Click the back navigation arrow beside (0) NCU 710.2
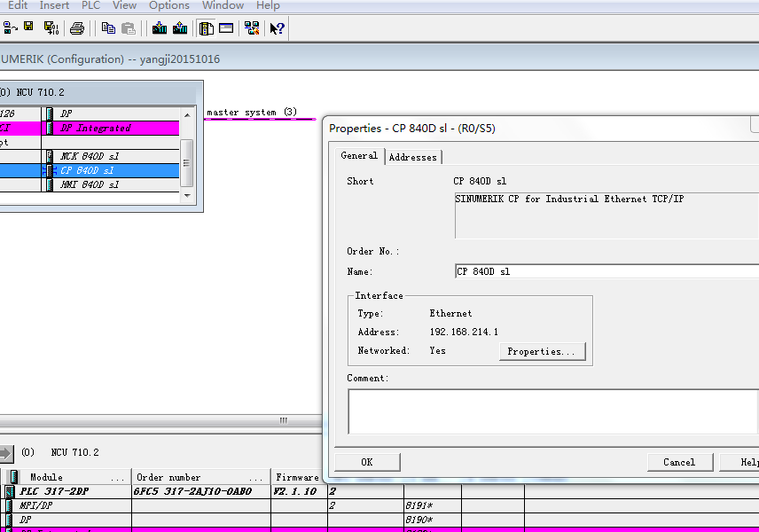This screenshot has height=532, width=759. point(6,453)
